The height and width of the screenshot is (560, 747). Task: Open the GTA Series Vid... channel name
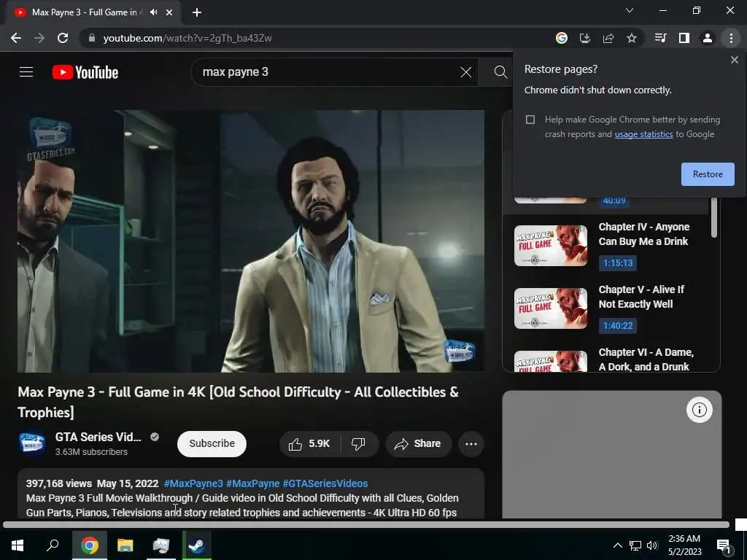coord(98,437)
